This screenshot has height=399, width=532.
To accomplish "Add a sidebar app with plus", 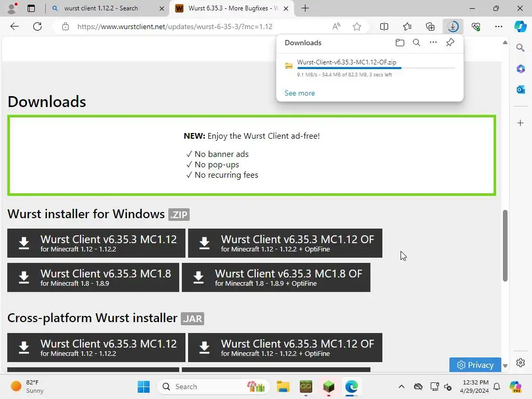I will [x=521, y=123].
